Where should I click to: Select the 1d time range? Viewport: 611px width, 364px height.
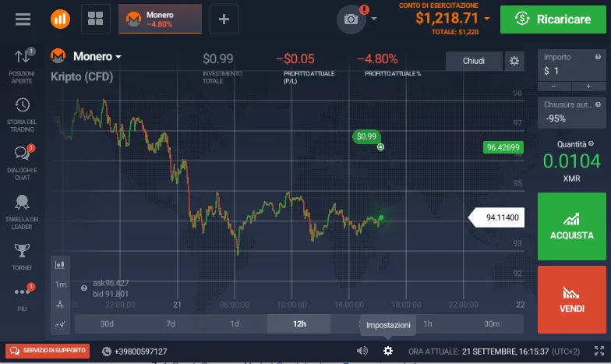[x=235, y=324]
